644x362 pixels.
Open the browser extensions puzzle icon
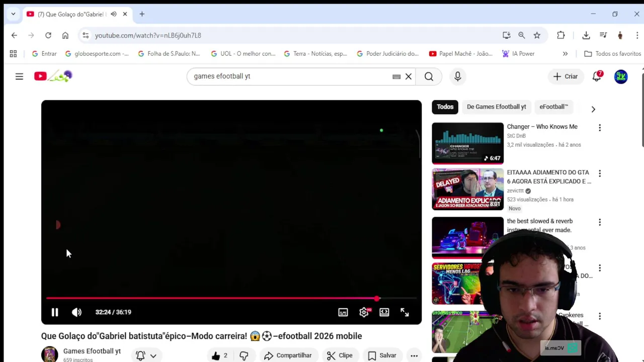561,35
